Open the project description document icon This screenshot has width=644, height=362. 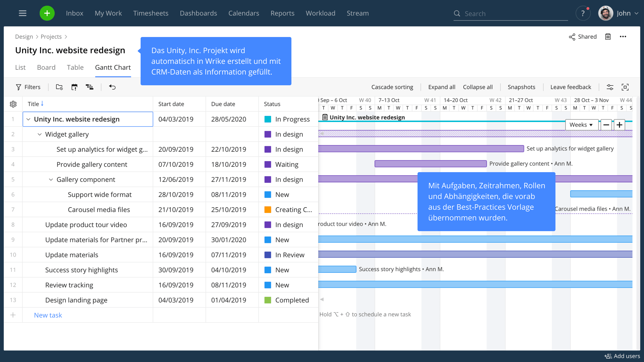tap(608, 36)
